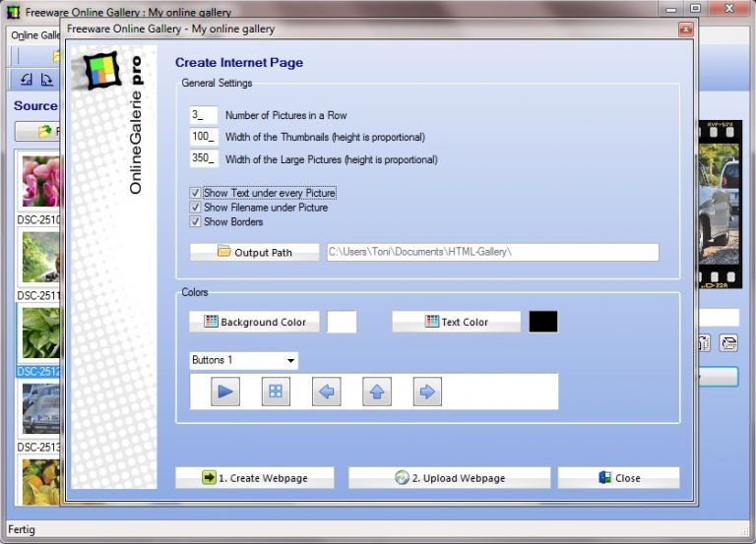Maximize the main Freeware Online Gallery window

pos(695,9)
